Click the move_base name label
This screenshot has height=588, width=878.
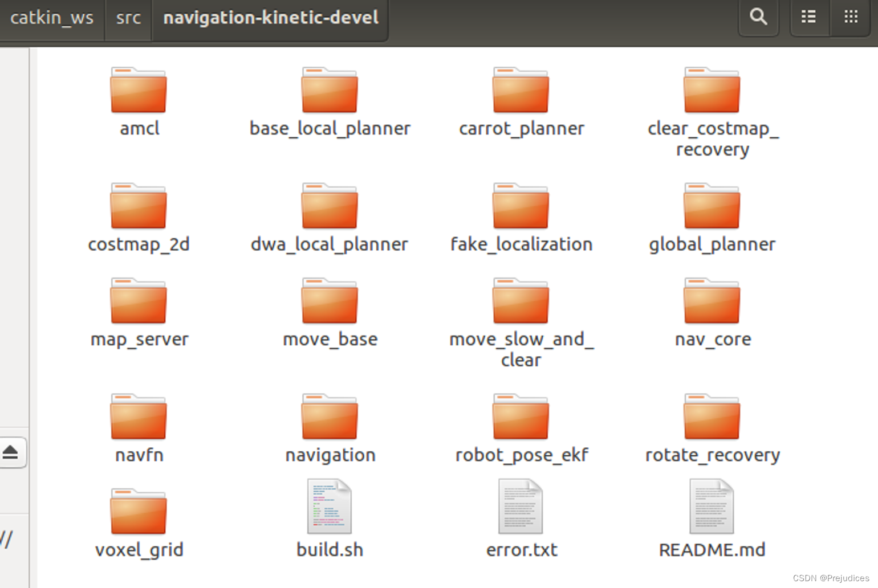pos(330,340)
